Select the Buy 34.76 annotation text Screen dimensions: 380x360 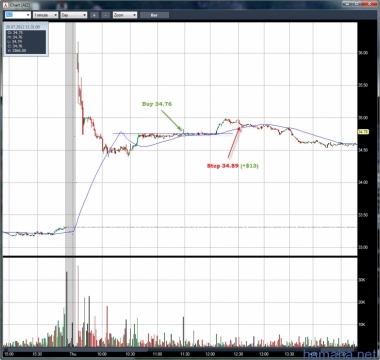(x=157, y=104)
